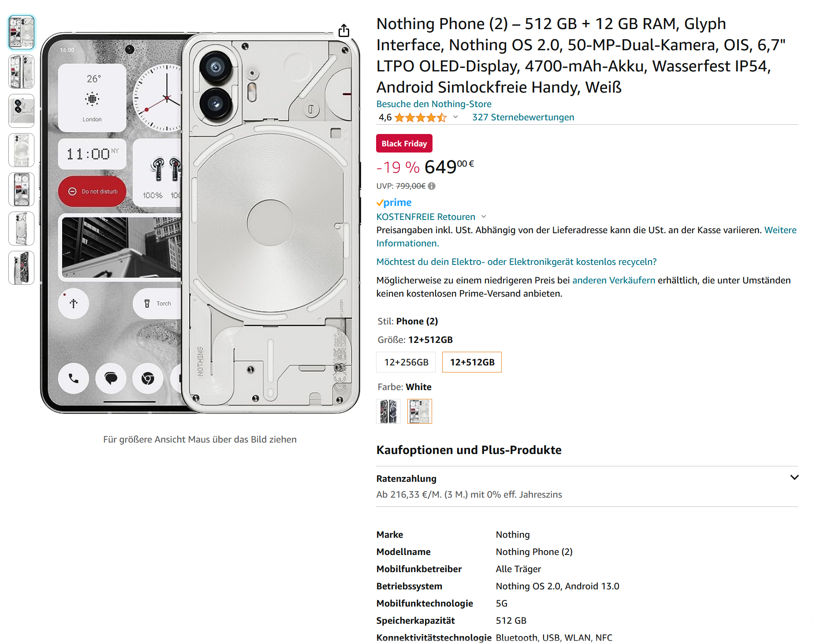Select the last thumbnail in the image strip

coord(21,268)
